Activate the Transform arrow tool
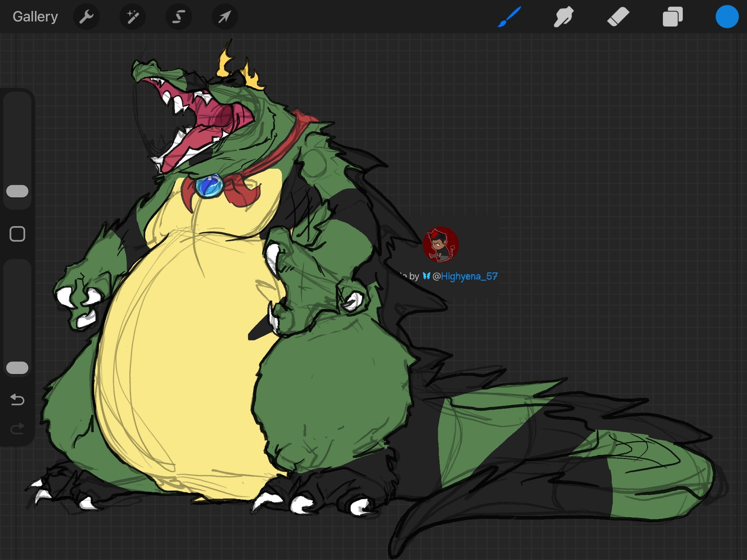The height and width of the screenshot is (560, 747). pos(224,17)
